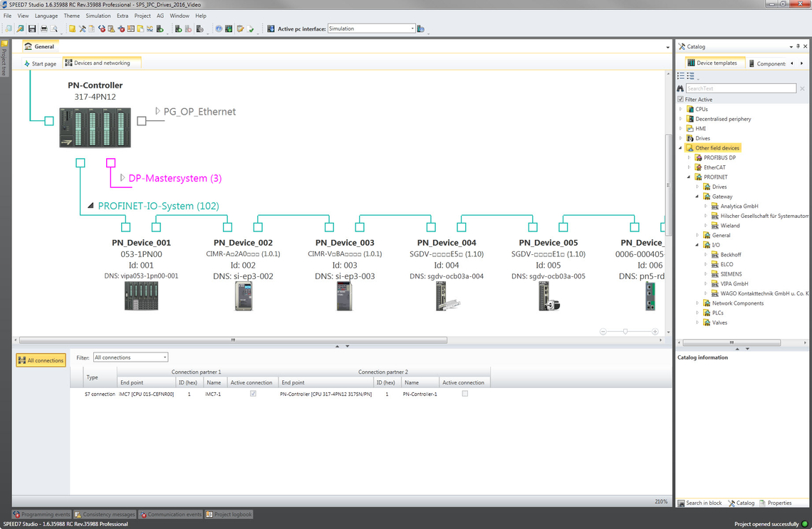Expand the DP-Mastersystem (3) node
The width and height of the screenshot is (812, 529).
click(x=123, y=178)
